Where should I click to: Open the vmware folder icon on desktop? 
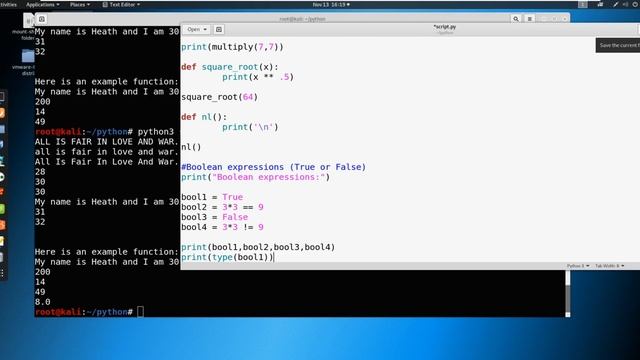coord(28,56)
